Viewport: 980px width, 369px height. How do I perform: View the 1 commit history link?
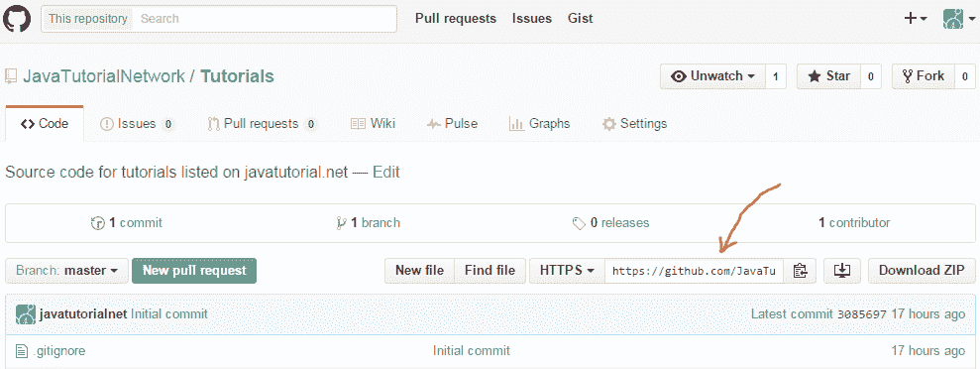(x=127, y=222)
